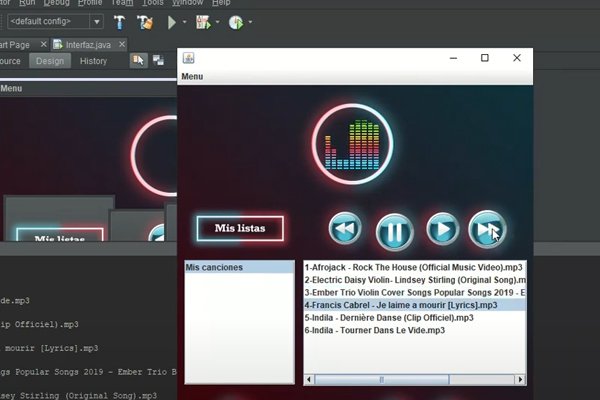Viewport: 600px width, 400px height.
Task: Open the Menu in player window
Action: 192,76
